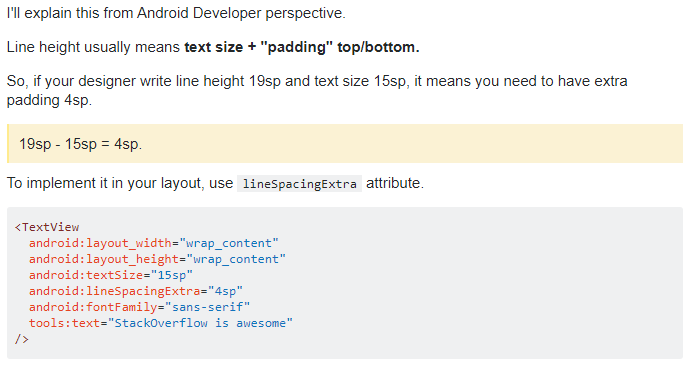Click the sentence about Android Developer perspective
Viewport: 692px width, 371px height.
(x=176, y=13)
